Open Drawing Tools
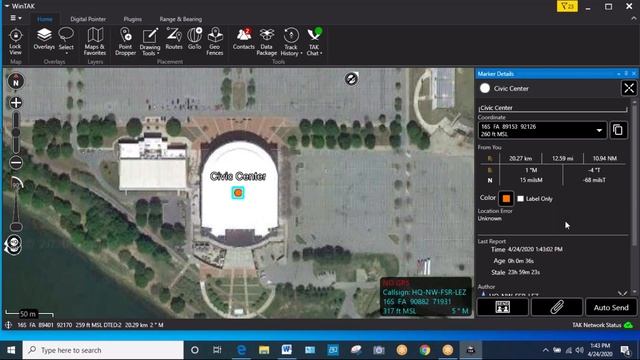640x360 pixels. [150, 42]
